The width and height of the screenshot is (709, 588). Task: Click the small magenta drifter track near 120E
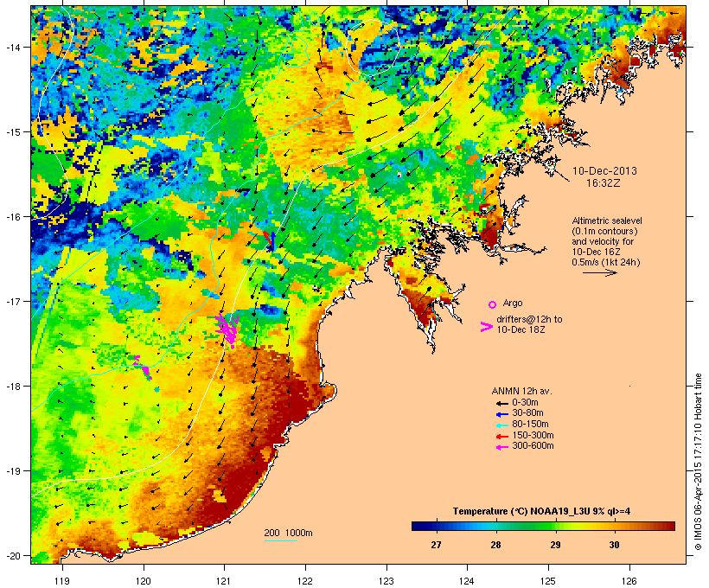[143, 367]
